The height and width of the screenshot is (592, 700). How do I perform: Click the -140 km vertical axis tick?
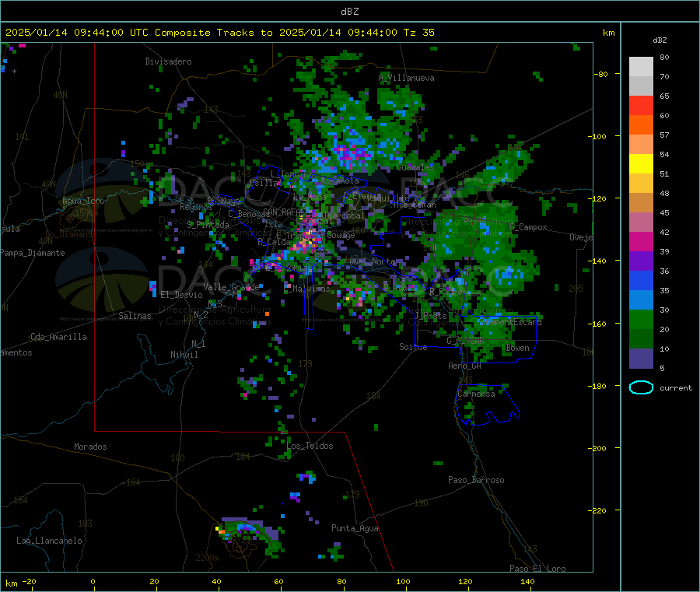click(x=598, y=261)
